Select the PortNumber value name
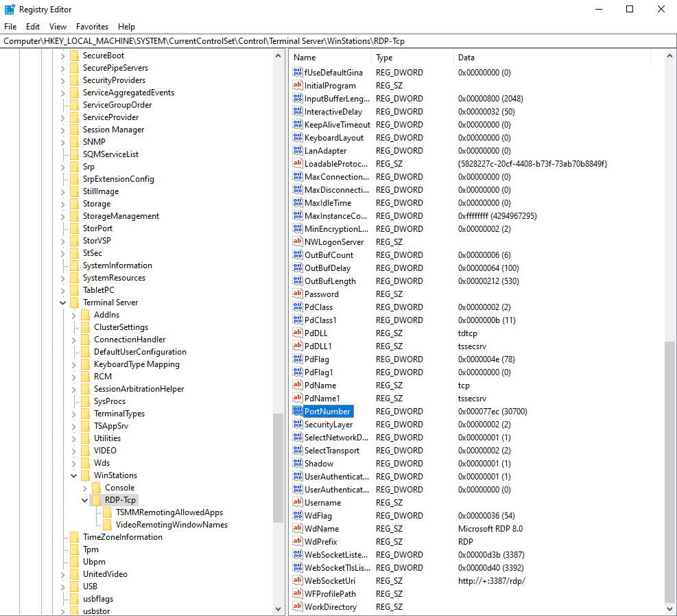The image size is (677, 616). (327, 412)
